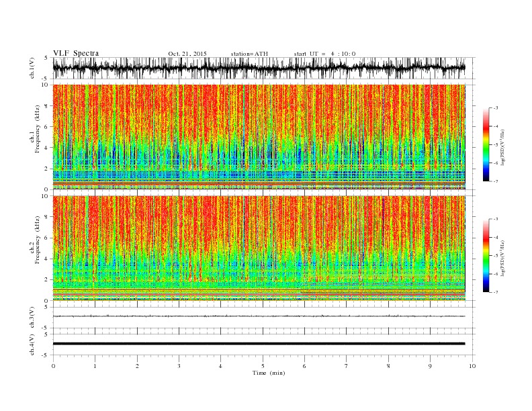Click the ch.2 color bar tick '-5'
Viewport: 532px width, 411px height.
(x=496, y=256)
